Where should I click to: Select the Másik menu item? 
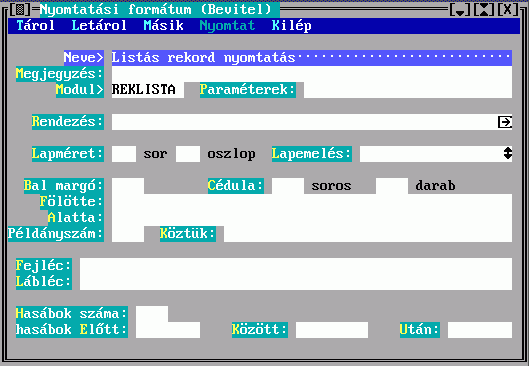(x=163, y=26)
